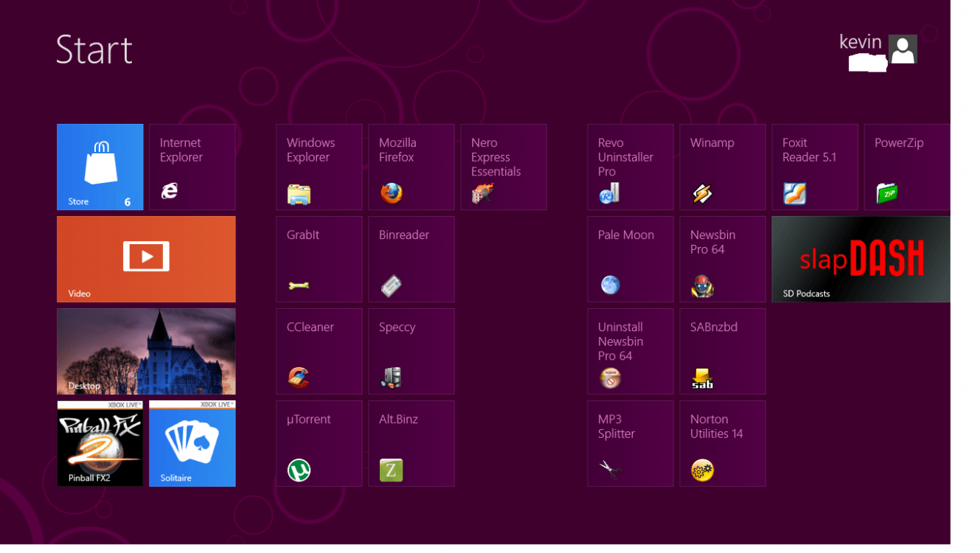Open Binreader tile

pyautogui.click(x=411, y=259)
